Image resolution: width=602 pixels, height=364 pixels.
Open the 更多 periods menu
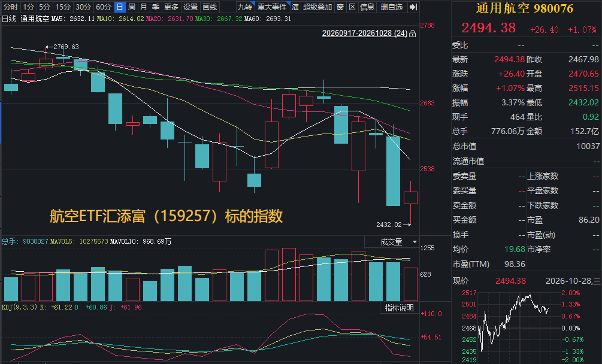[x=171, y=7]
